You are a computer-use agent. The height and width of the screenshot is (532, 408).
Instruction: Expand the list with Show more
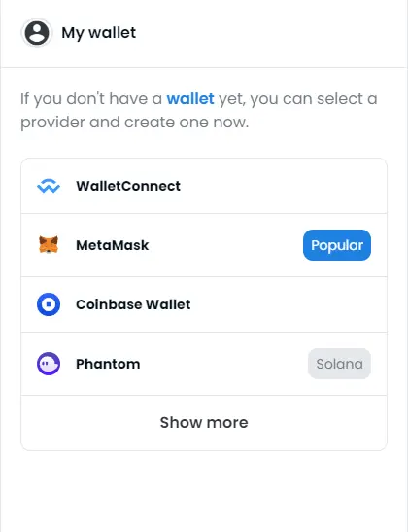pos(204,423)
